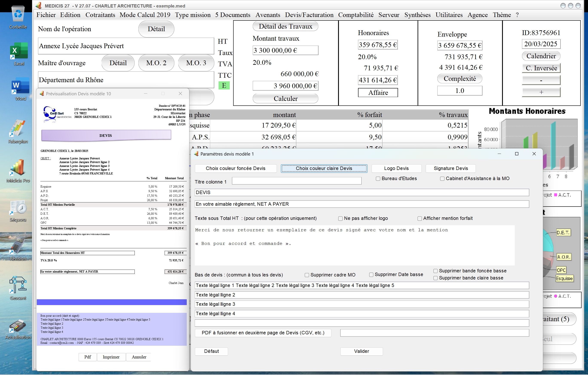Enable Afficher mention forfait option
This screenshot has height=375, width=588.
pos(420,219)
